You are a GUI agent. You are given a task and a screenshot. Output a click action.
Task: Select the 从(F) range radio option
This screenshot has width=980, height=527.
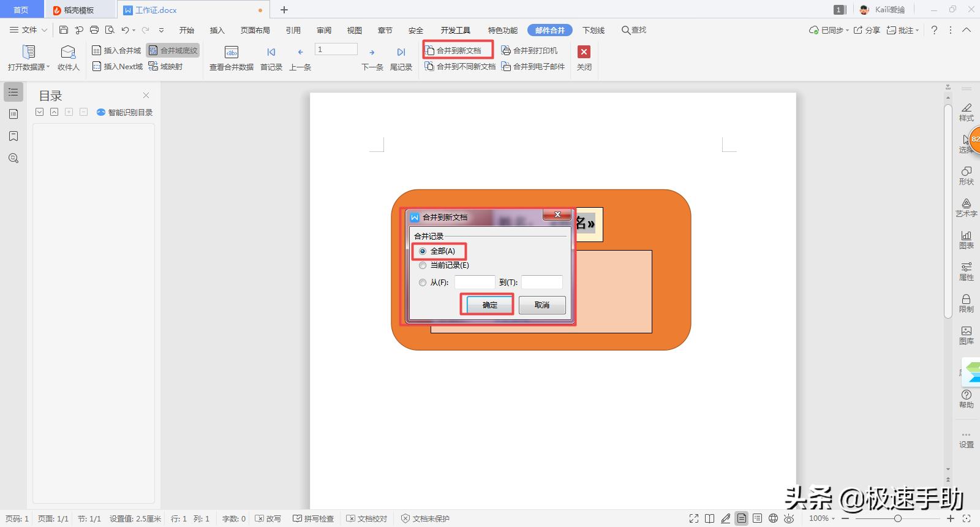(x=423, y=282)
